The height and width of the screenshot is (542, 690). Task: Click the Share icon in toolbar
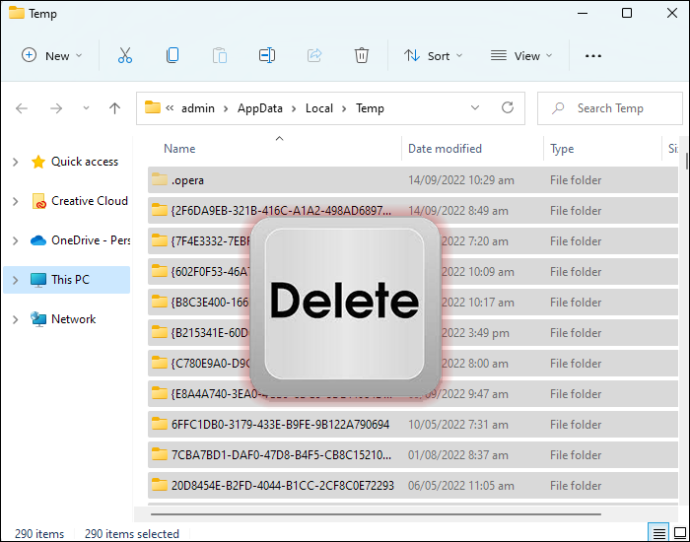314,55
